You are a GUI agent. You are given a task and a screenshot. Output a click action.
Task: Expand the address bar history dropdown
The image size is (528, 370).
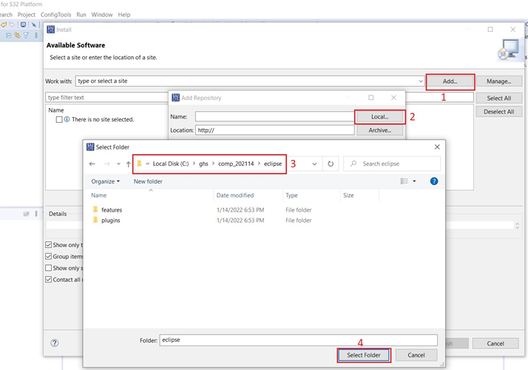coord(314,164)
